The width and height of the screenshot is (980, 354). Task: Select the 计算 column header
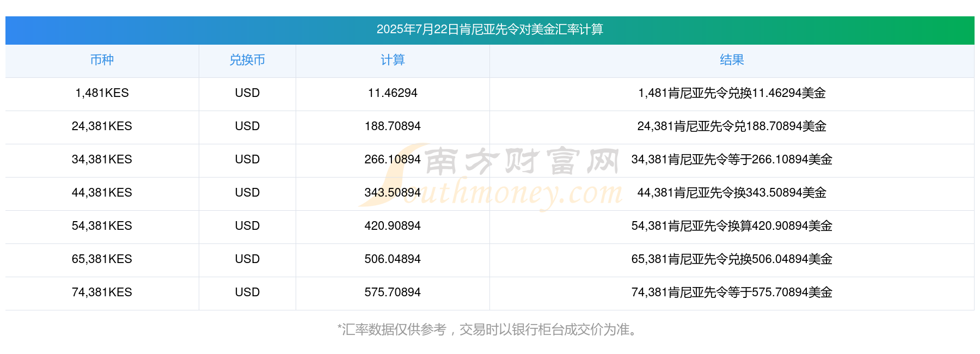pos(393,60)
